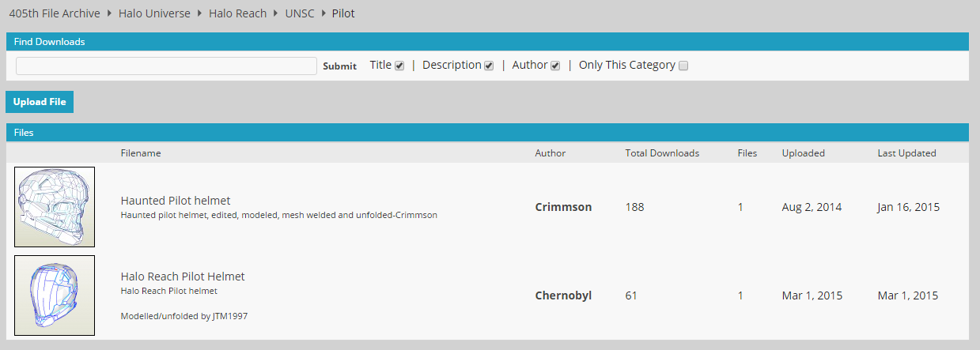View author Chernobyl's profile
The width and height of the screenshot is (980, 350).
(563, 295)
